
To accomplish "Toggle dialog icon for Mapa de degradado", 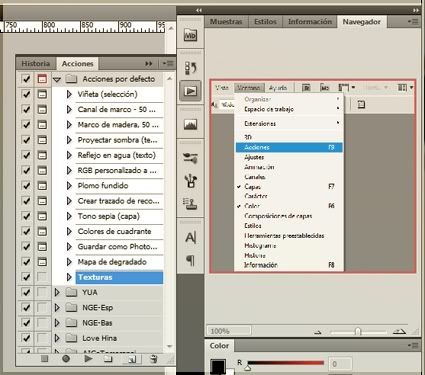I will tap(42, 262).
